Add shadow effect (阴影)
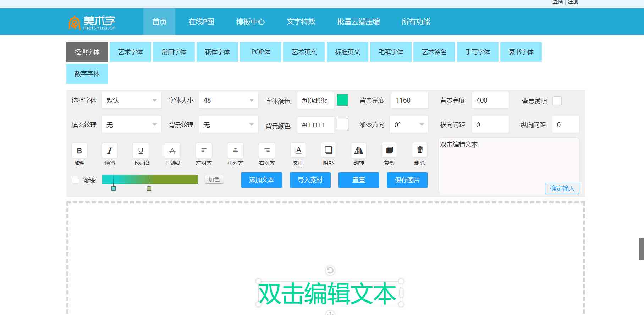The width and height of the screenshot is (644, 315). tap(329, 151)
